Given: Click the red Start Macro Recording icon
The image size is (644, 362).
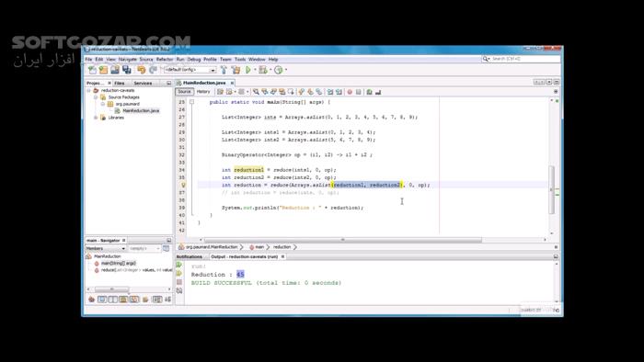Looking at the screenshot, I should [x=350, y=92].
